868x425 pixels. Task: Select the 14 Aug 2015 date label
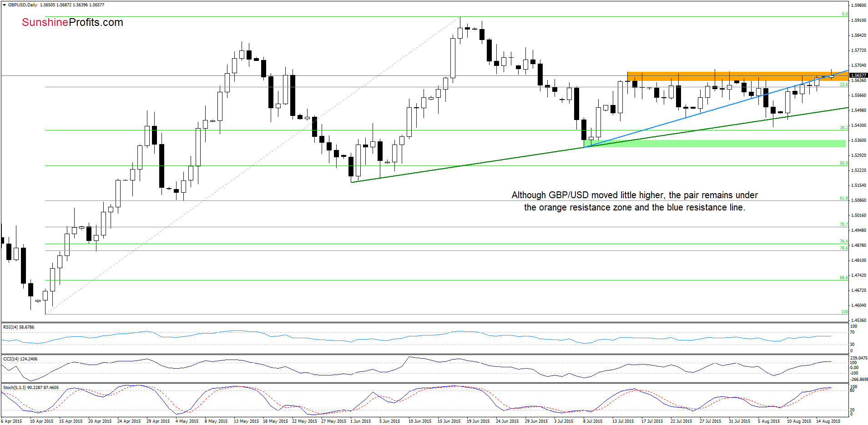coord(828,421)
